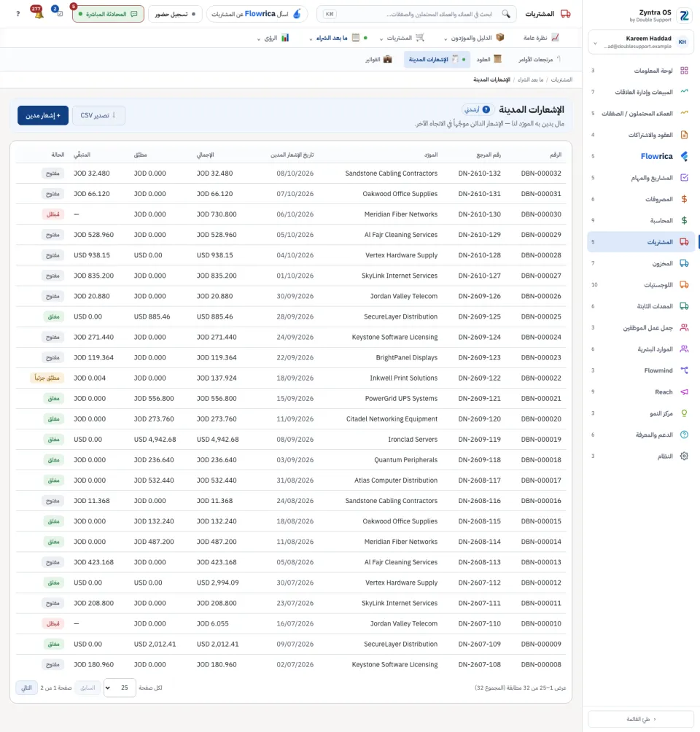Open the notifications bell with 277 badge

coord(38,14)
